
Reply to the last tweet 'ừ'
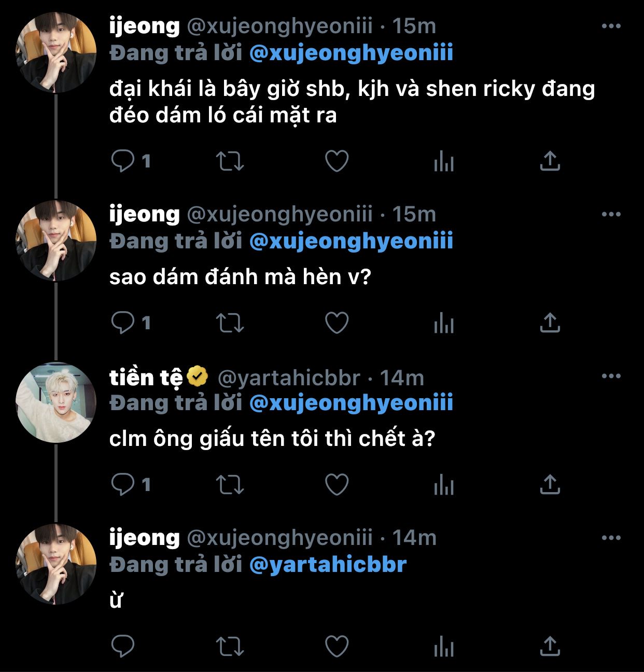123,647
